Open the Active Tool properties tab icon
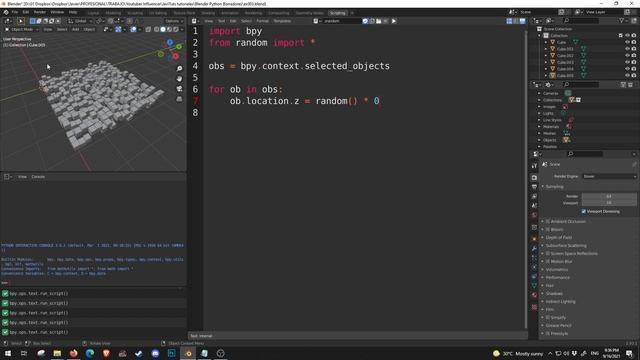Screen dimensions: 640x360 point(534,166)
